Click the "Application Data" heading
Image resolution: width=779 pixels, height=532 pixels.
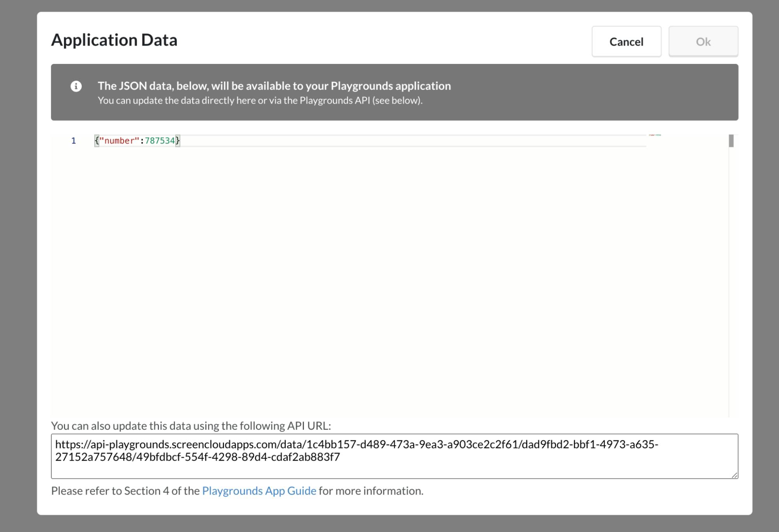point(114,40)
